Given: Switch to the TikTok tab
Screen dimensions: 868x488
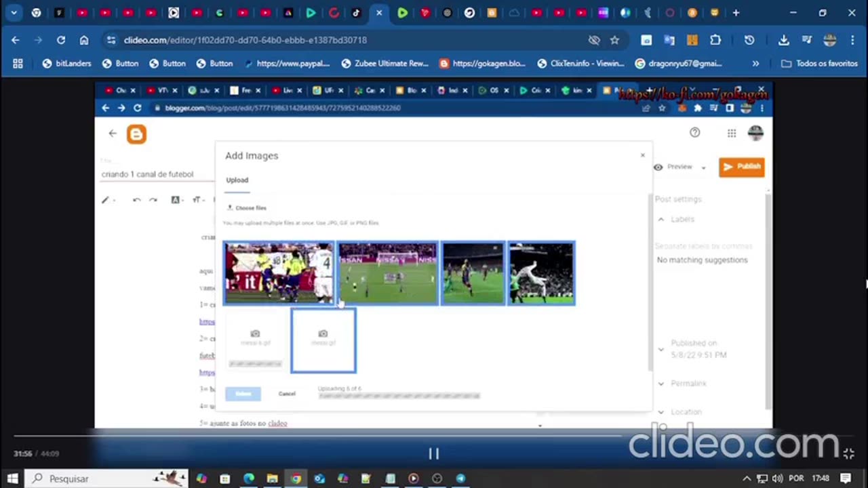Looking at the screenshot, I should [356, 12].
